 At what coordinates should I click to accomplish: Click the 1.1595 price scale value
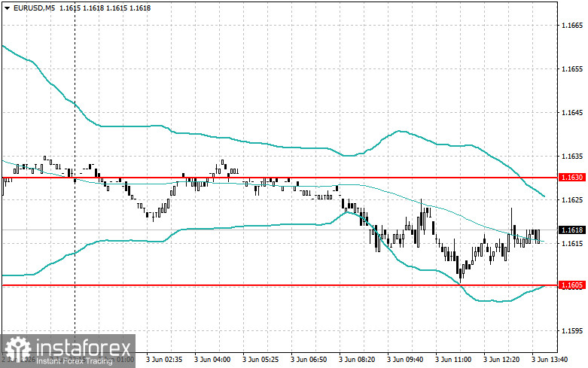pyautogui.click(x=572, y=331)
